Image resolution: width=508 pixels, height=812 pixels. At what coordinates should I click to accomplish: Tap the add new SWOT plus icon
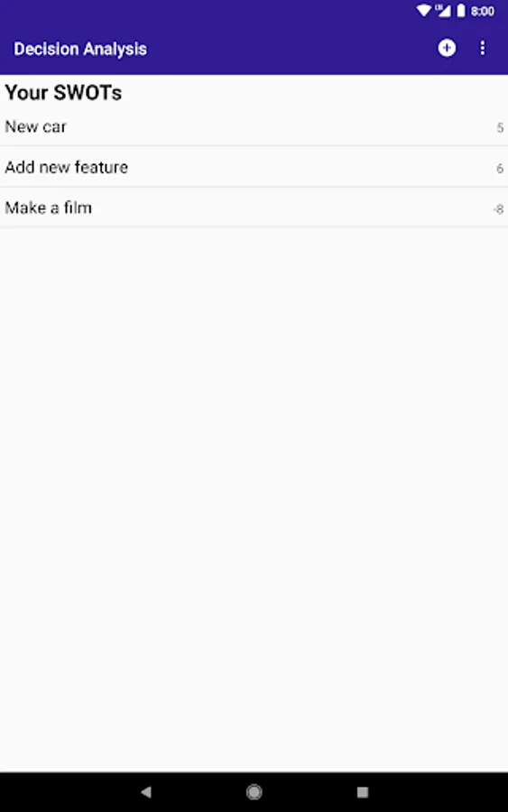pos(447,48)
